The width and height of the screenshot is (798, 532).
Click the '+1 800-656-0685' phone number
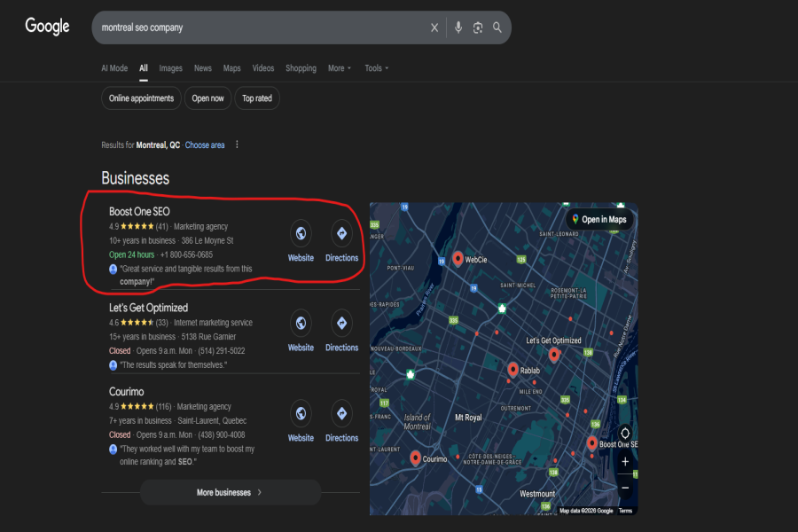[186, 254]
